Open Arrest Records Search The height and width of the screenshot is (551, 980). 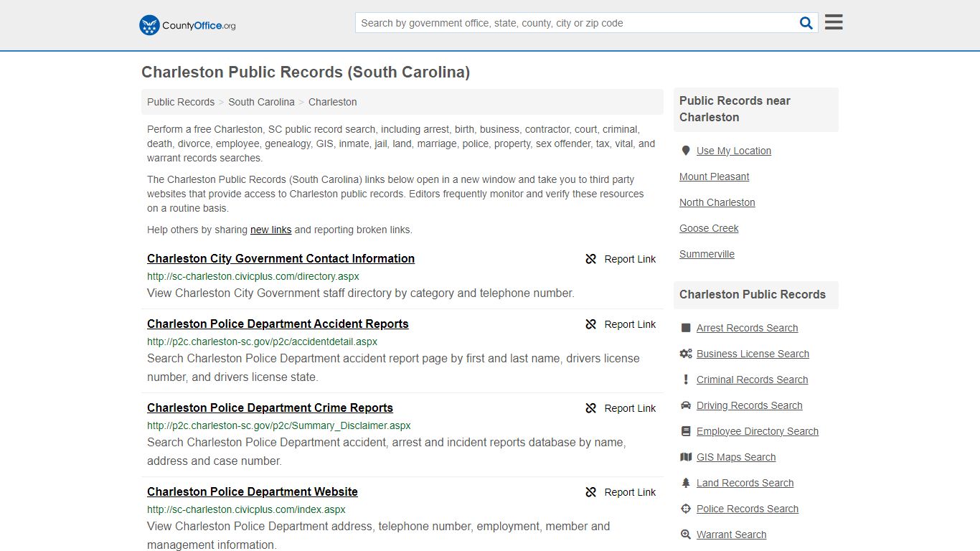[747, 328]
